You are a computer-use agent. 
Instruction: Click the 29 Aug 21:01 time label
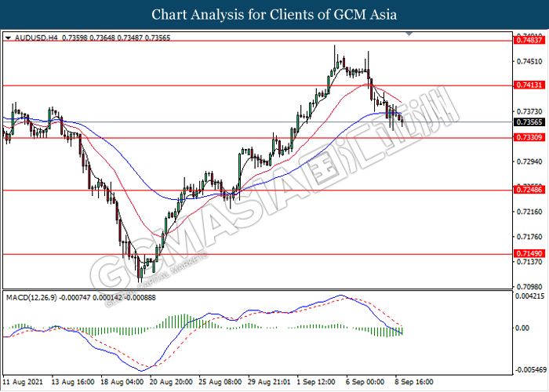point(269,382)
